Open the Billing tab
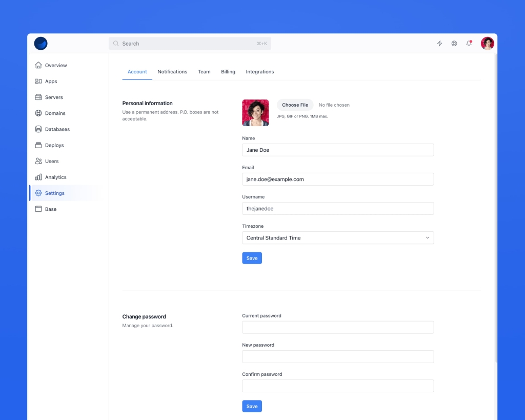Screen dimensions: 525x420 tap(228, 72)
